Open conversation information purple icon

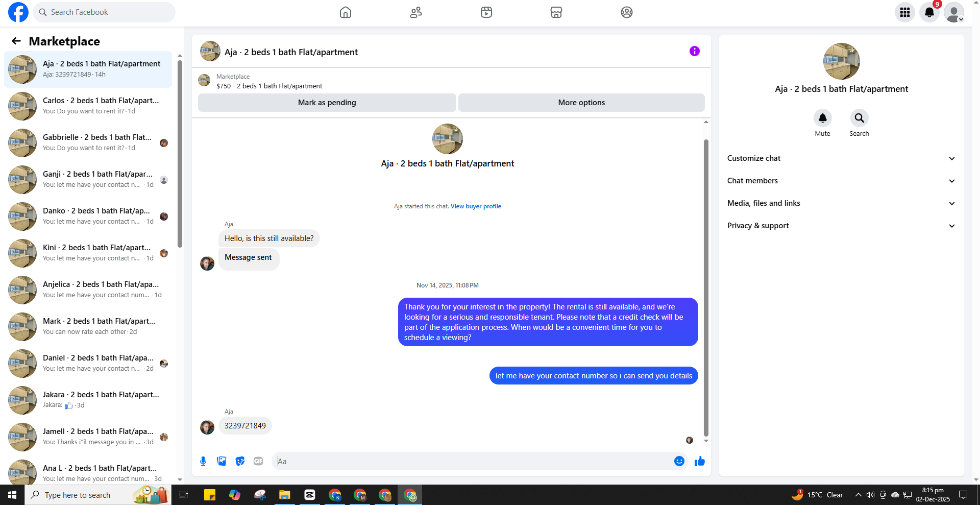(695, 51)
